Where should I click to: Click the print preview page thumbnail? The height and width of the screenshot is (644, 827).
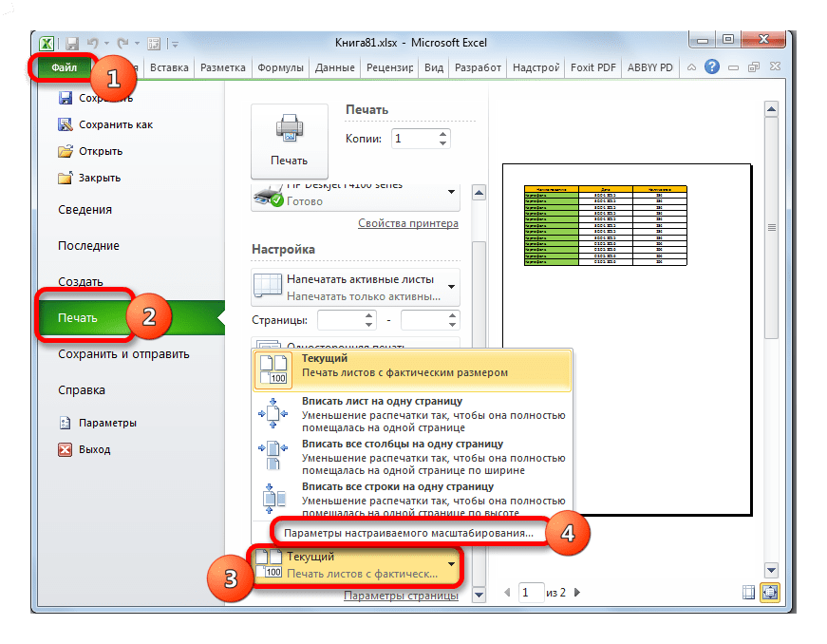[627, 340]
